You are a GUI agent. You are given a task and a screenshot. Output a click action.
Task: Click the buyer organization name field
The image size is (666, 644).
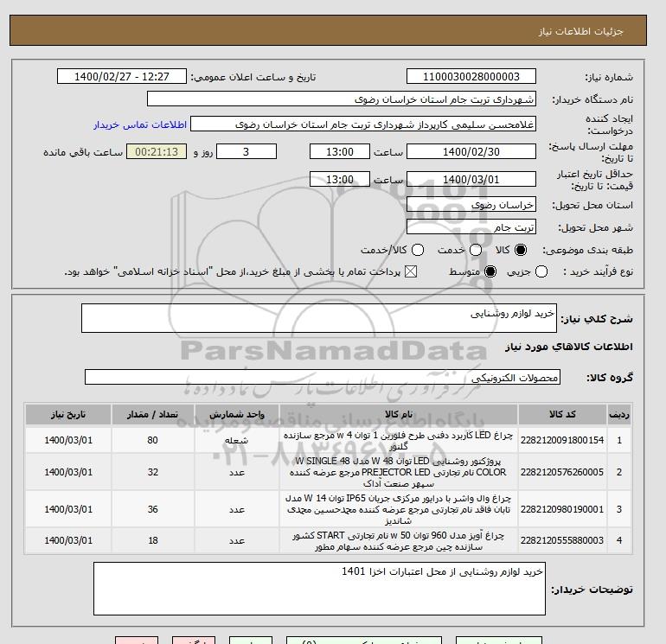pos(342,99)
